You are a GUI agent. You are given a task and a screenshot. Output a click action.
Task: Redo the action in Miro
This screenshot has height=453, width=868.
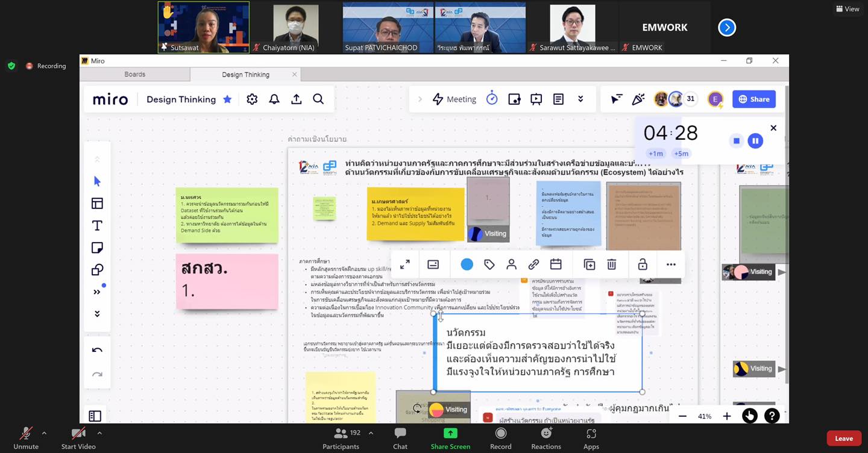tap(97, 374)
